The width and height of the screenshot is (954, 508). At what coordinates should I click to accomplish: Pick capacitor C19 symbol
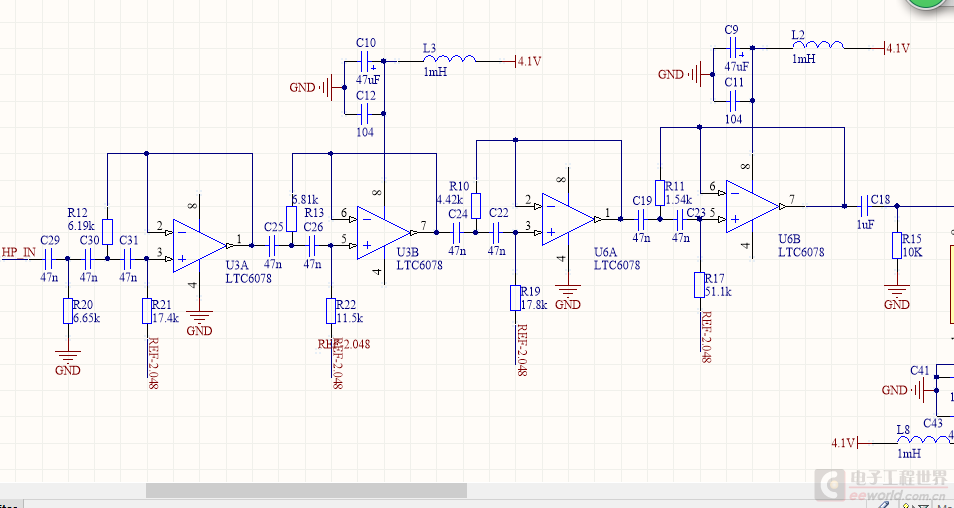(640, 218)
